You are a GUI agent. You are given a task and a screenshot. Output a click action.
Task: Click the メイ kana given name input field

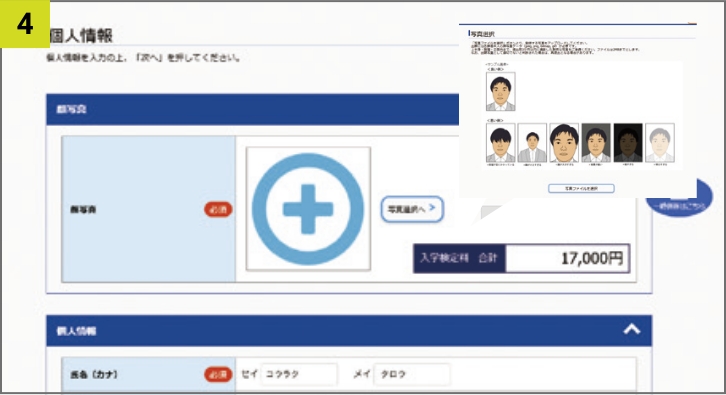(412, 374)
